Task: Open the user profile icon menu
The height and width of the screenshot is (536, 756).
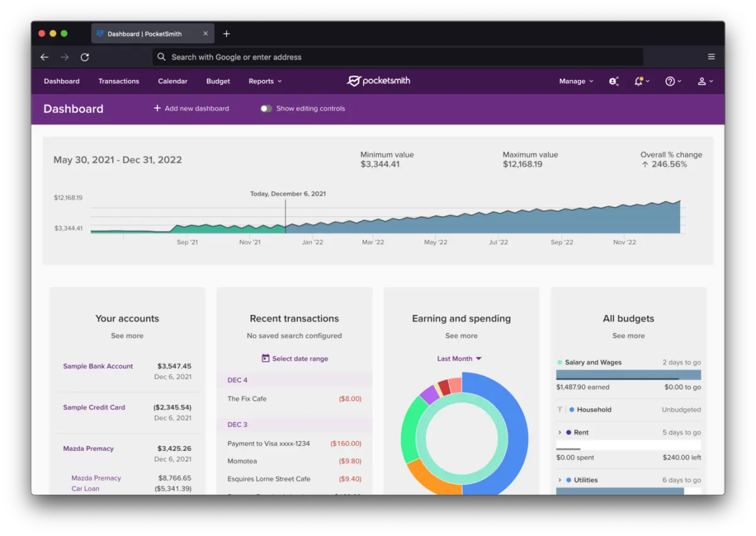Action: (x=705, y=81)
